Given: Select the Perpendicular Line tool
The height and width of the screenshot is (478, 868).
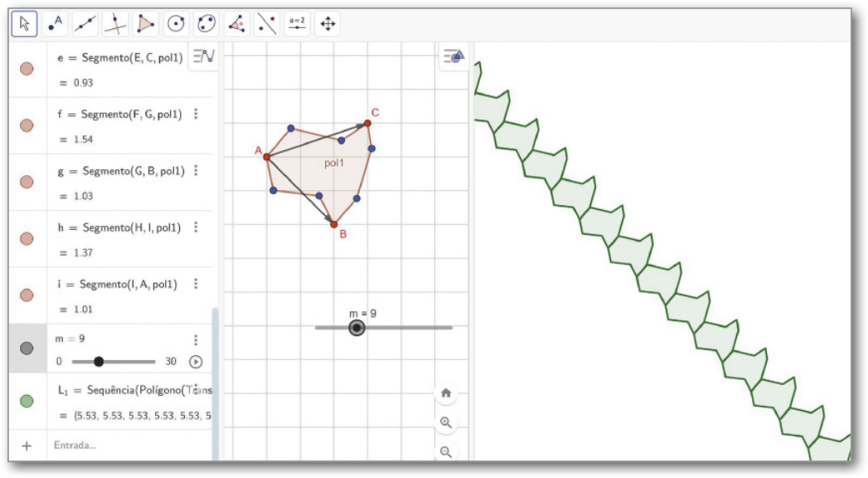Looking at the screenshot, I should (116, 24).
